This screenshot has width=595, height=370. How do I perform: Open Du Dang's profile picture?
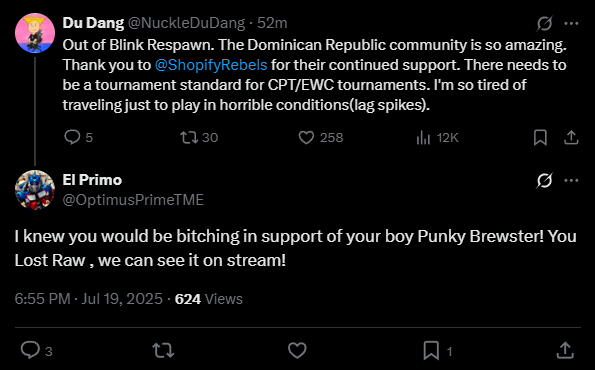pyautogui.click(x=35, y=33)
